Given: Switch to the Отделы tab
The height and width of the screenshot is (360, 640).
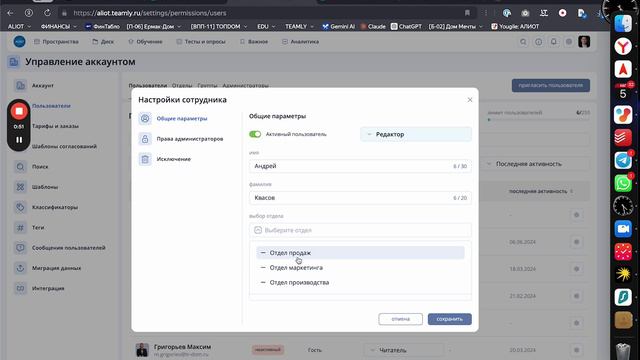Looking at the screenshot, I should 182,86.
